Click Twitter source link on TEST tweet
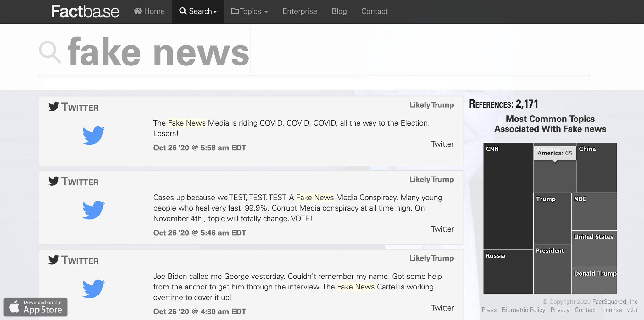The width and height of the screenshot is (644, 320). point(442,229)
